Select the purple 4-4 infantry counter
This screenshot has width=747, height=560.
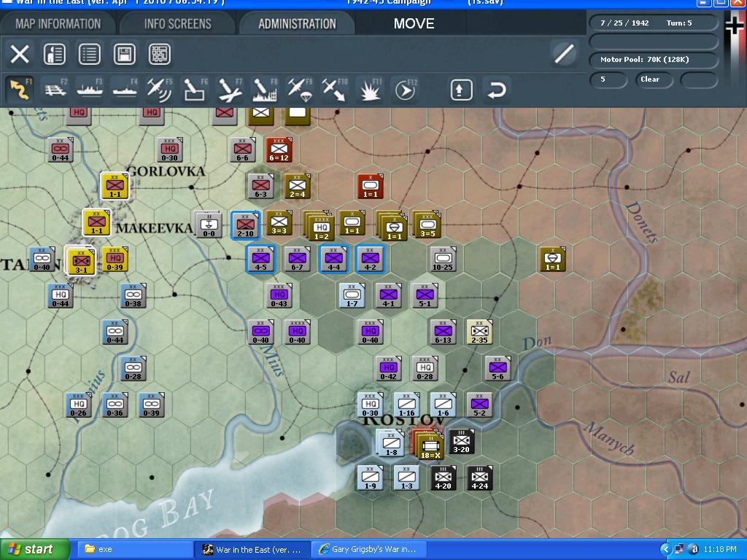(x=333, y=260)
